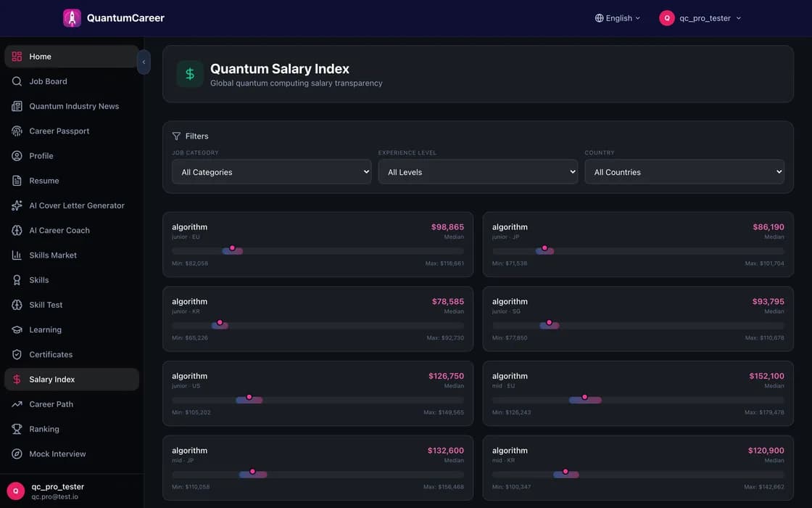Click the Certificates shield icon
Viewport: 812px width, 508px height.
[17, 355]
